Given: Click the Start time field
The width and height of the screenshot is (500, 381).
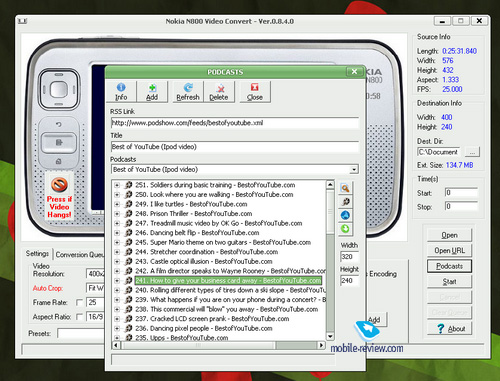Looking at the screenshot, I should 461,193.
